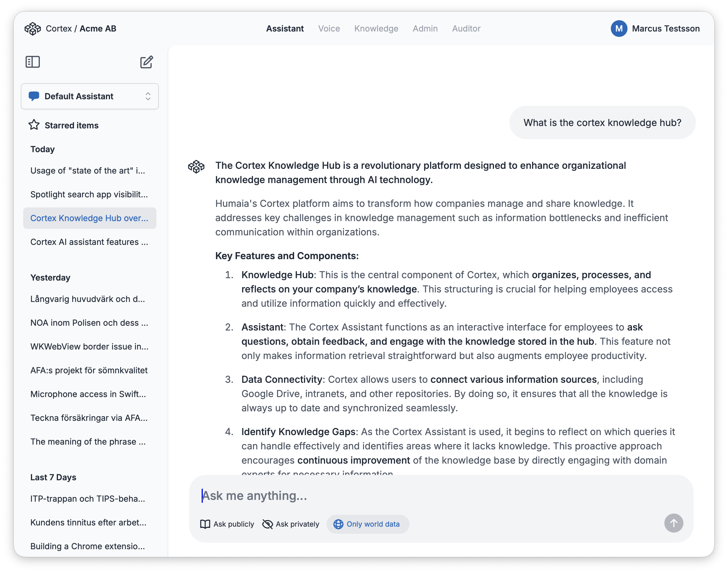The width and height of the screenshot is (728, 573).
Task: Select Cortex Knowledge Hub over... chat
Action: pyautogui.click(x=90, y=218)
